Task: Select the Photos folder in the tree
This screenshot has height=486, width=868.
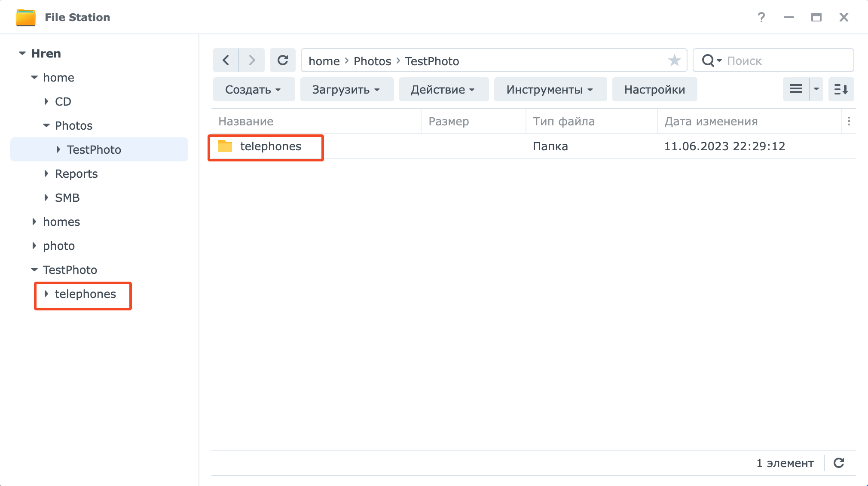Action: 74,125
